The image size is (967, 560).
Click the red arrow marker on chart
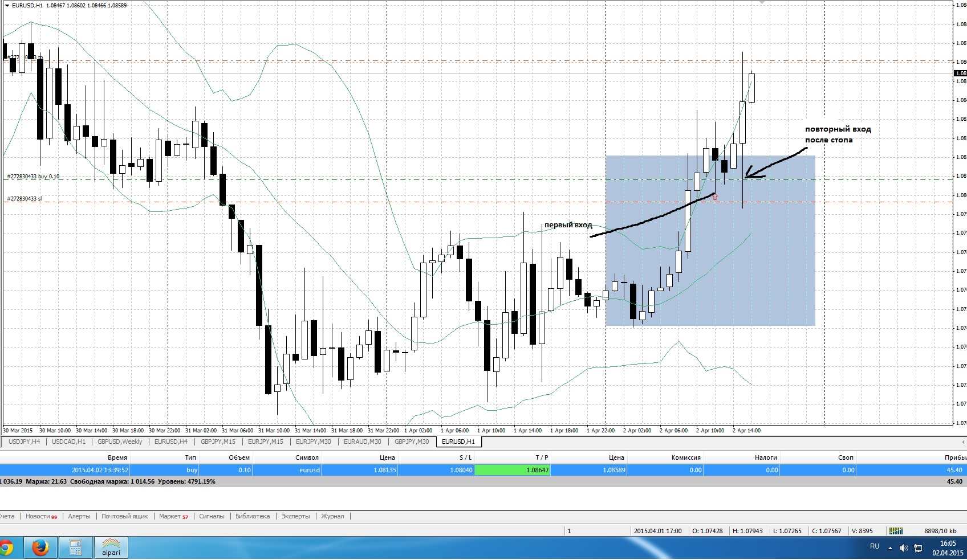pyautogui.click(x=715, y=197)
